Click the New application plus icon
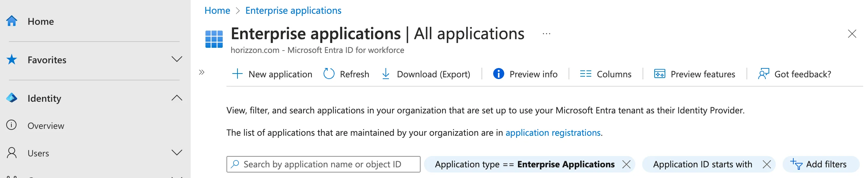This screenshot has width=868, height=178. coord(237,74)
